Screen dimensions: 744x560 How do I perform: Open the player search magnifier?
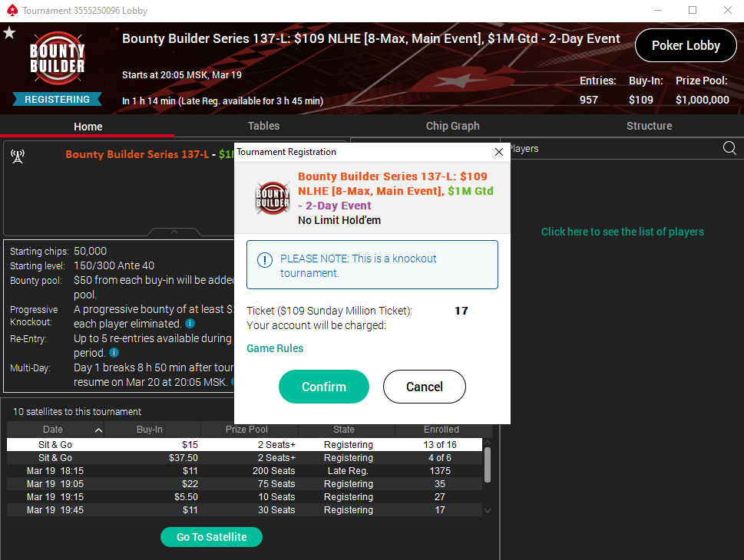(729, 148)
